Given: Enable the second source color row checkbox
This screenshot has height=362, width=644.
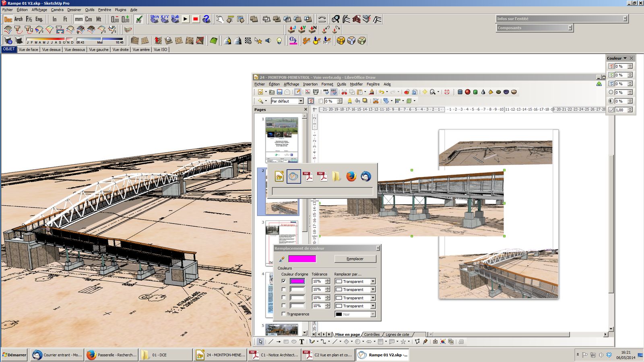Looking at the screenshot, I should [284, 289].
